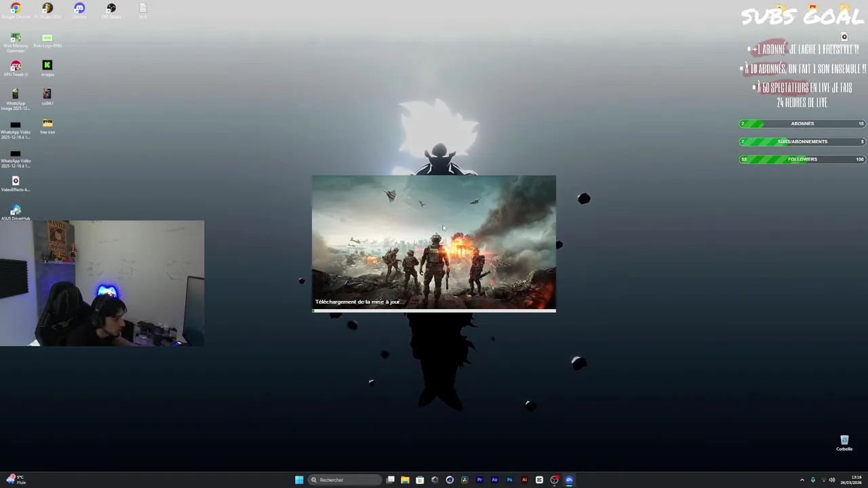Select the 'free iron' folder icon
The image size is (868, 488).
47,125
